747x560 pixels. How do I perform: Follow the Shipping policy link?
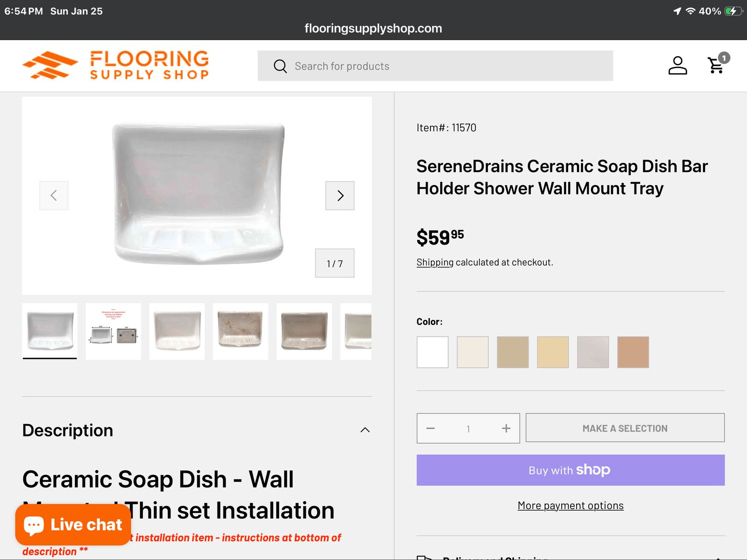pyautogui.click(x=435, y=262)
